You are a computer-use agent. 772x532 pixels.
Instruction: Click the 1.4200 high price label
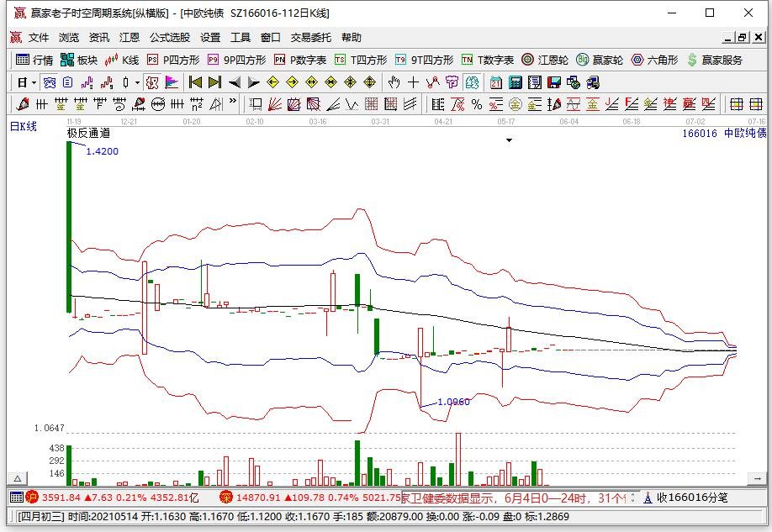(x=103, y=151)
